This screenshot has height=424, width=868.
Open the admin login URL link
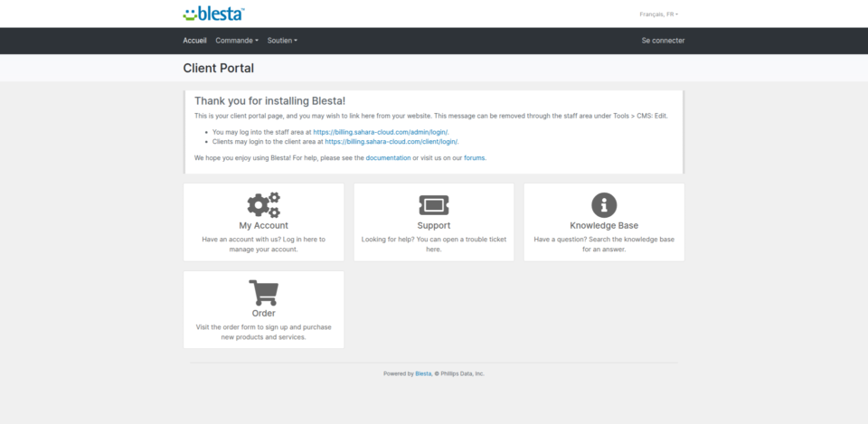tap(381, 132)
